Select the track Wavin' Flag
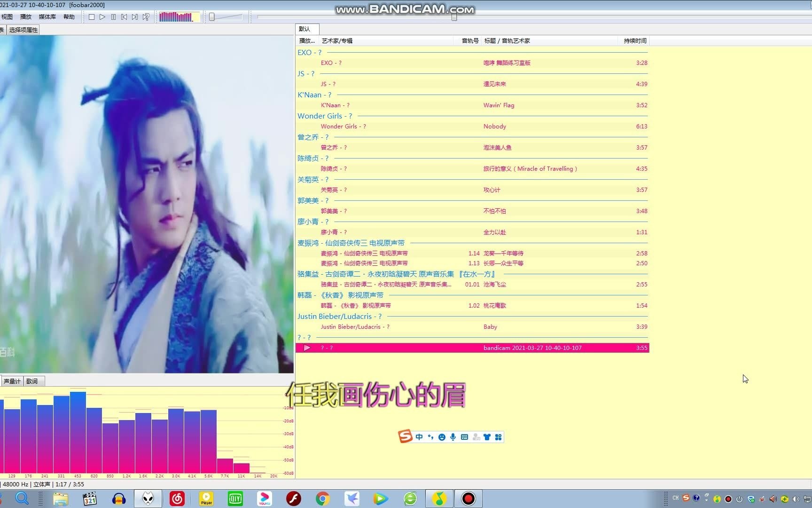812x508 pixels. (472, 105)
